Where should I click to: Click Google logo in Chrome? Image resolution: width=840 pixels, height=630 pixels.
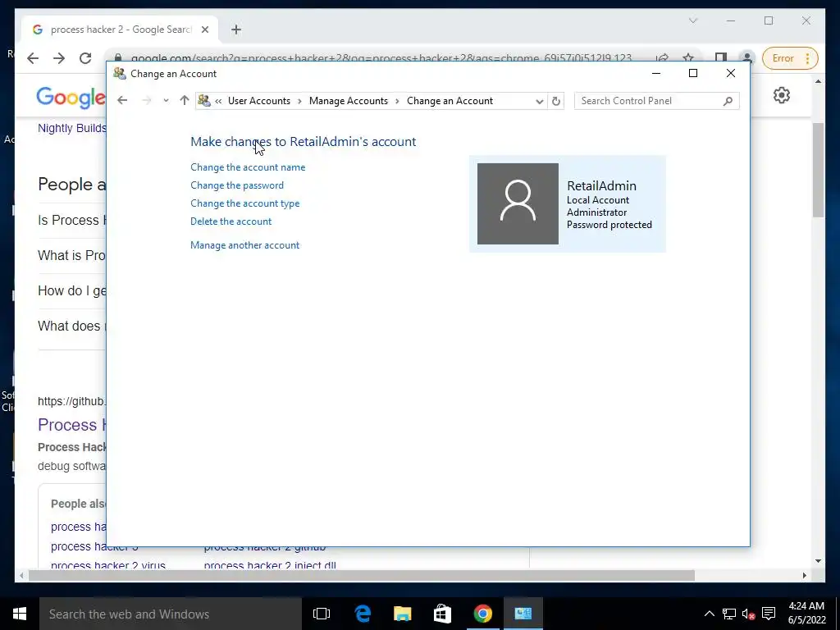click(x=71, y=98)
